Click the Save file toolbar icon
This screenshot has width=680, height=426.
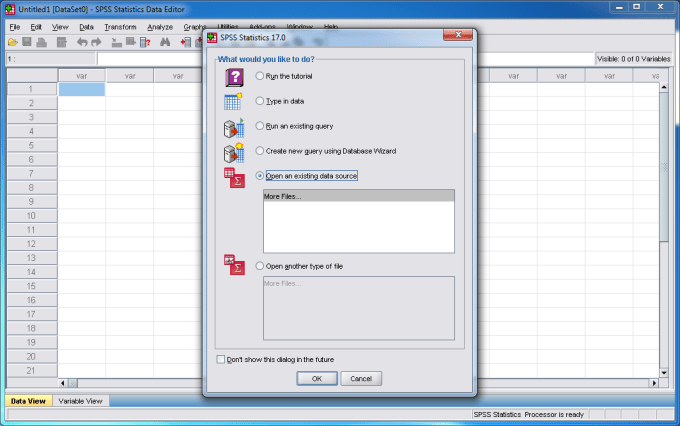point(27,42)
